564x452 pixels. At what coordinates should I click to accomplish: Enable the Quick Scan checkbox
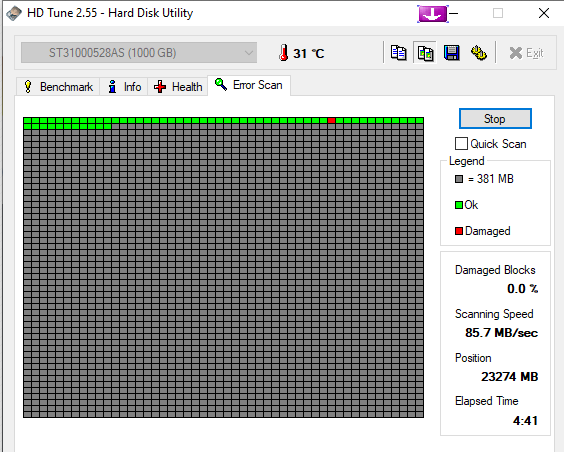tap(461, 144)
